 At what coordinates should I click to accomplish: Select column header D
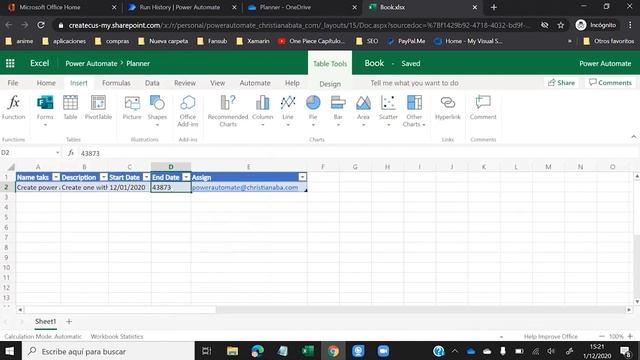pos(171,167)
